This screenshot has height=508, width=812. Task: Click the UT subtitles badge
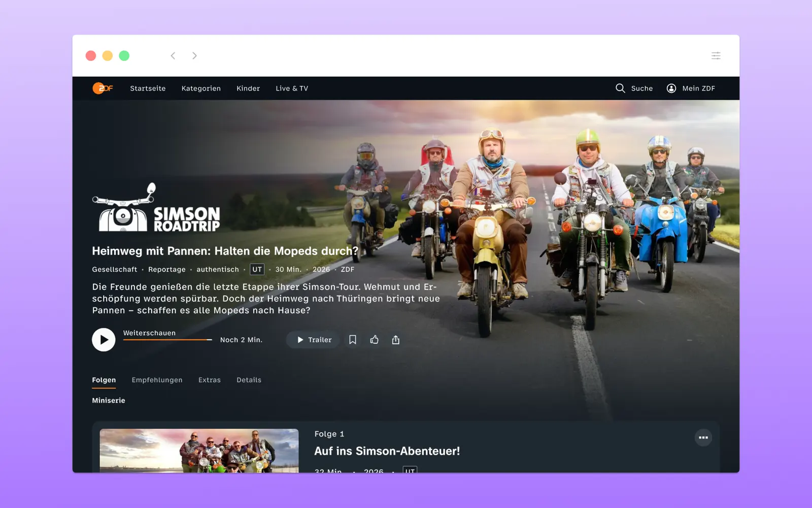tap(257, 269)
